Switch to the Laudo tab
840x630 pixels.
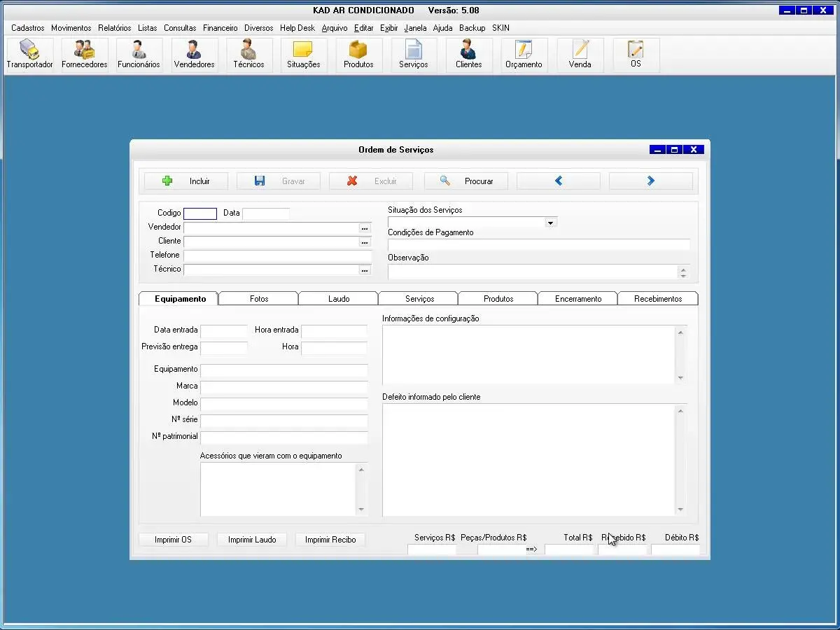(338, 299)
